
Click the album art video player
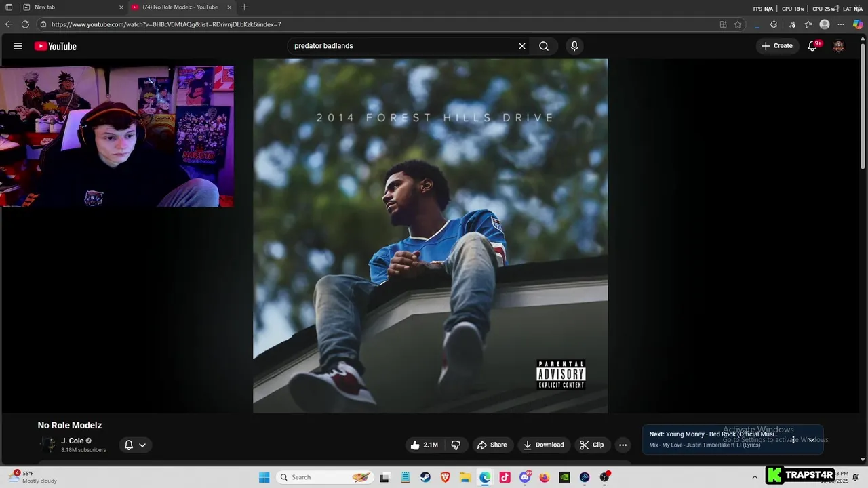[431, 236]
